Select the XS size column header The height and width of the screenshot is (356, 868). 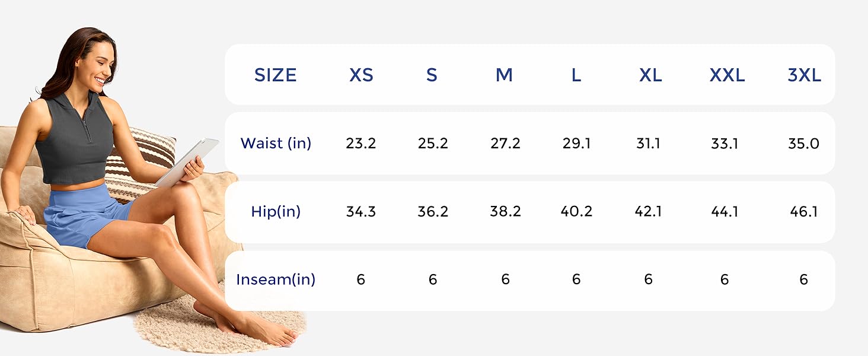[x=361, y=75]
